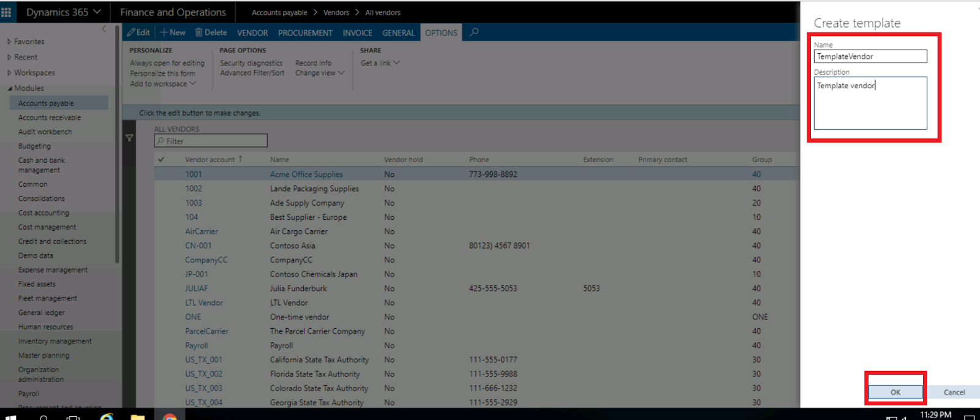
Task: Open vendor account US_TX_001 link
Action: 204,360
